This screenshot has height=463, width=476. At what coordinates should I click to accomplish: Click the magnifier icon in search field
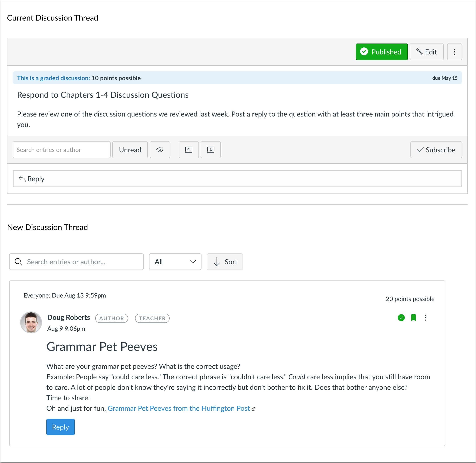click(x=18, y=262)
